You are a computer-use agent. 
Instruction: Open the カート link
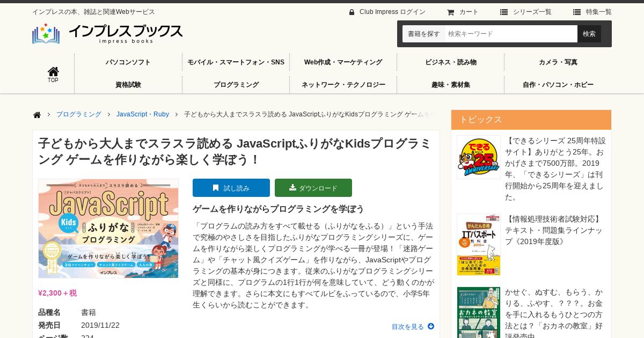click(469, 12)
